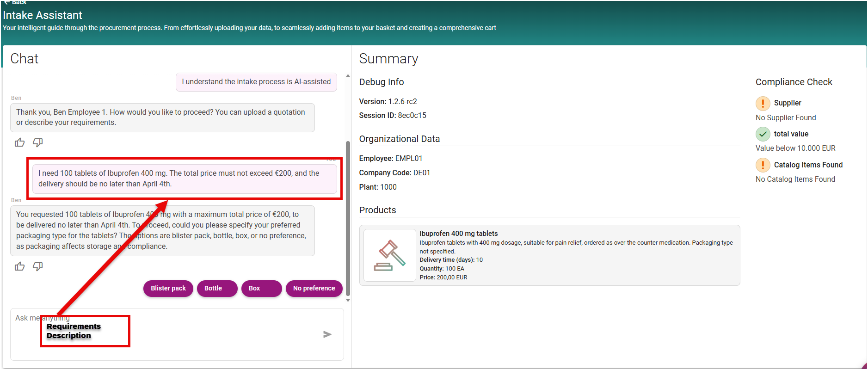
Task: Click the Supplier warning icon
Action: point(763,103)
